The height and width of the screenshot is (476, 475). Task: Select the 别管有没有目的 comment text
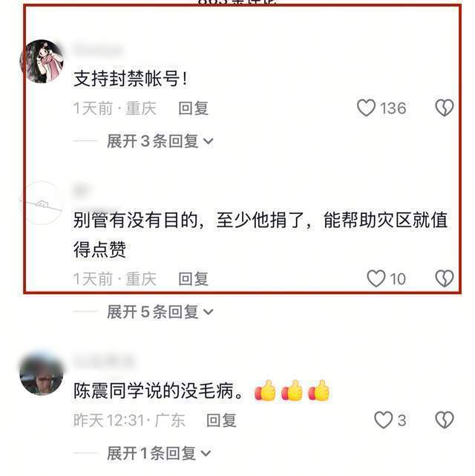261,235
